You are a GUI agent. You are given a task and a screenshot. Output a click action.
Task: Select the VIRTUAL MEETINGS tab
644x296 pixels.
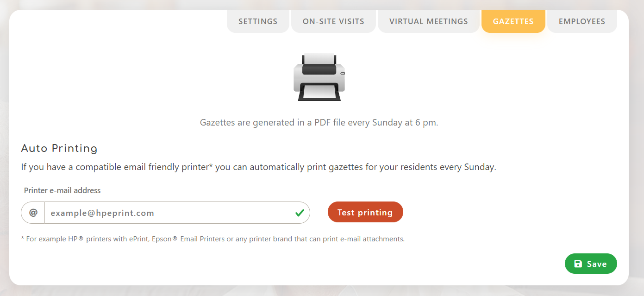428,21
